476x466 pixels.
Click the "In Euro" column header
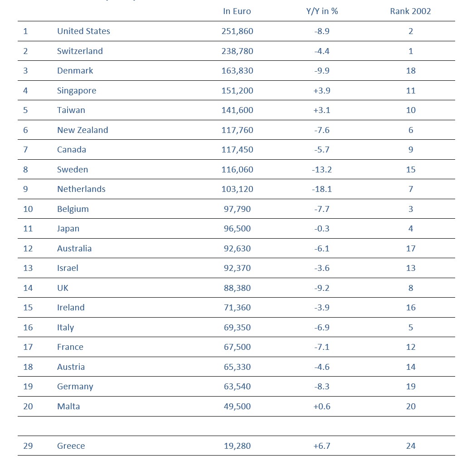pyautogui.click(x=237, y=11)
